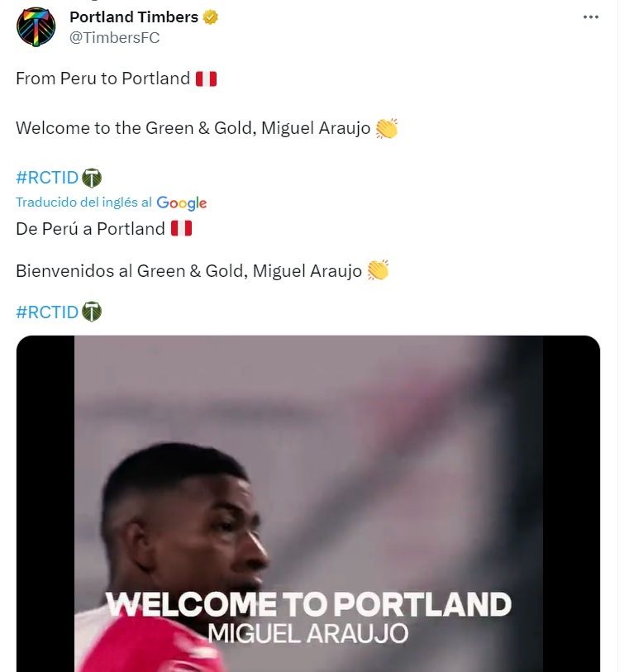Screen dimensions: 634x672
Task: Click the Portland Timbers profile avatar
Action: (36, 26)
